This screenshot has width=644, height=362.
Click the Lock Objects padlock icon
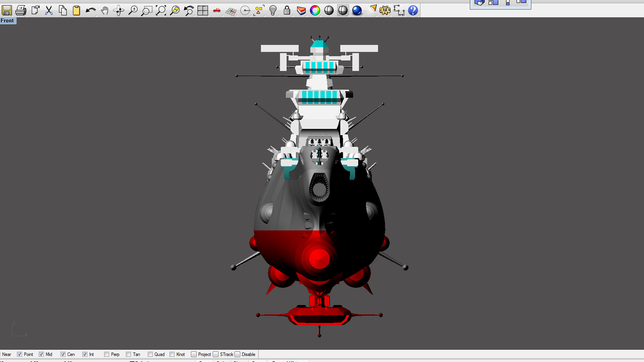(287, 10)
